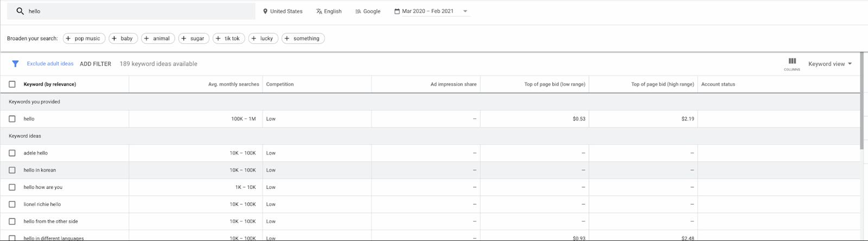Click the 'adele hello' keyword text

point(36,153)
